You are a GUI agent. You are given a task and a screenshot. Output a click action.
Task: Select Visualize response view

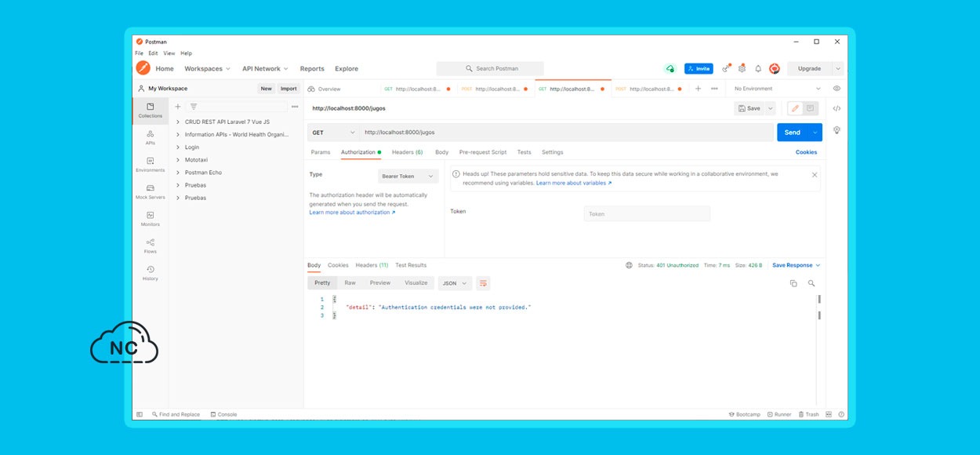point(416,283)
